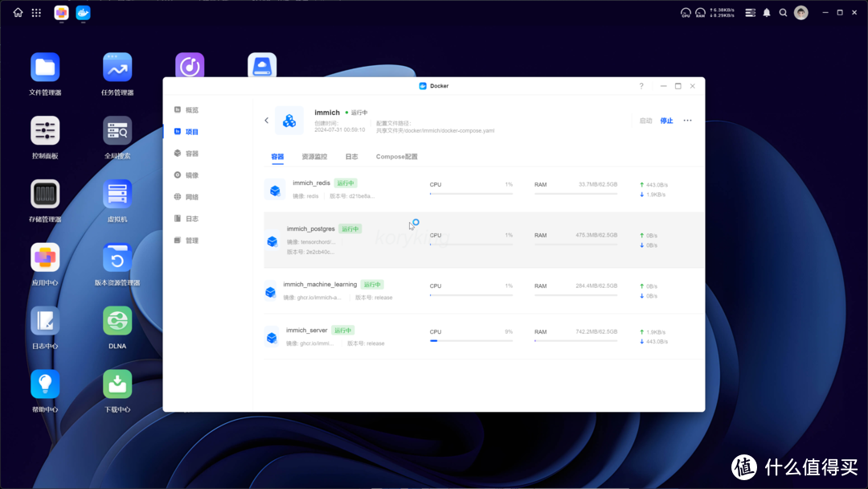Click immich_server RAM usage bar
The height and width of the screenshot is (489, 868).
pos(575,340)
